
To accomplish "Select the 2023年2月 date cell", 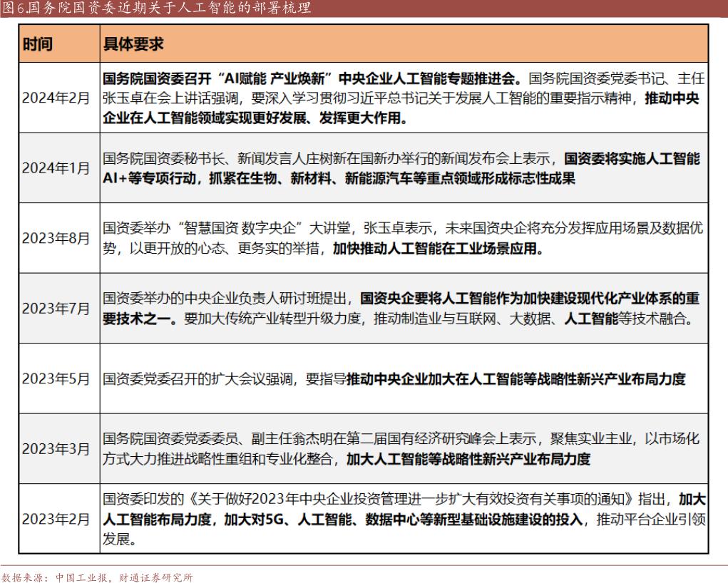I will 56,518.
